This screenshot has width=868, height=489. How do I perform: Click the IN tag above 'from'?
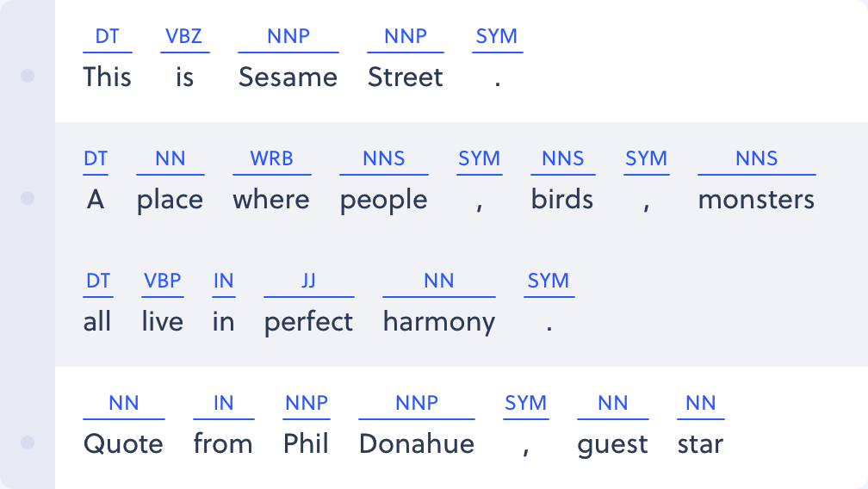pyautogui.click(x=223, y=403)
